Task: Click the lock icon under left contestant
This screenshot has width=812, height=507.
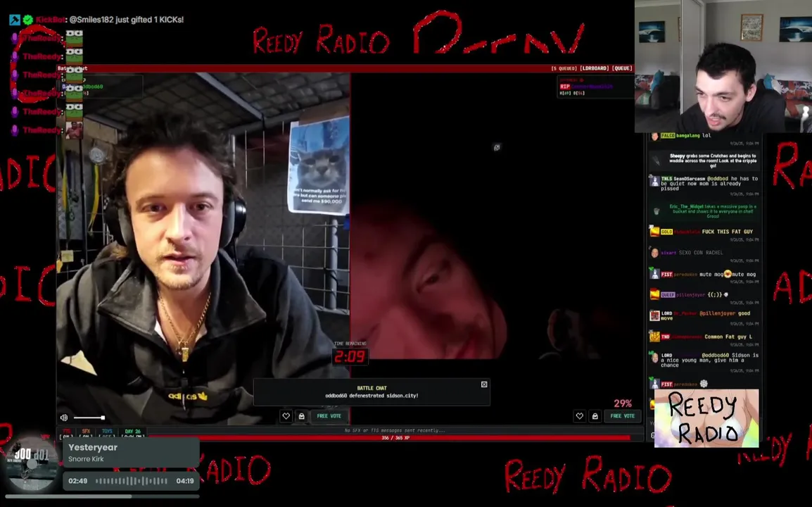Action: click(x=301, y=415)
